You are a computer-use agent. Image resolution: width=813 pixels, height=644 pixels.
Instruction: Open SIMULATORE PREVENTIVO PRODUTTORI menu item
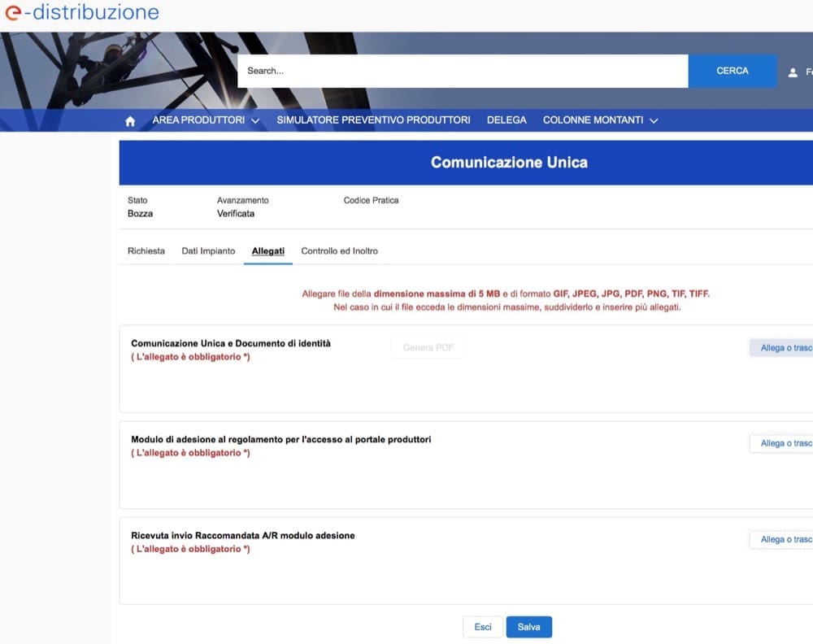(373, 120)
